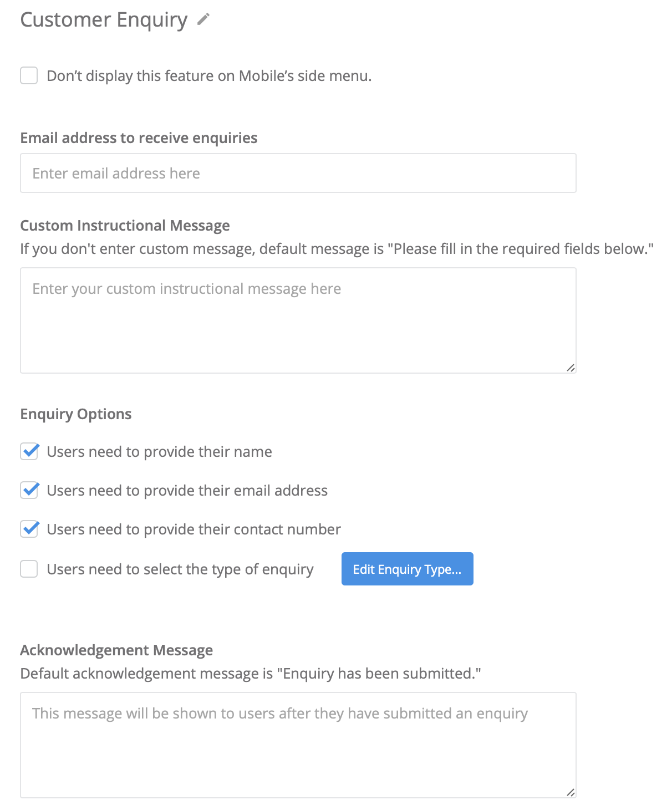
Task: Click the 'Custom Instructional Message' heading label
Action: [125, 226]
